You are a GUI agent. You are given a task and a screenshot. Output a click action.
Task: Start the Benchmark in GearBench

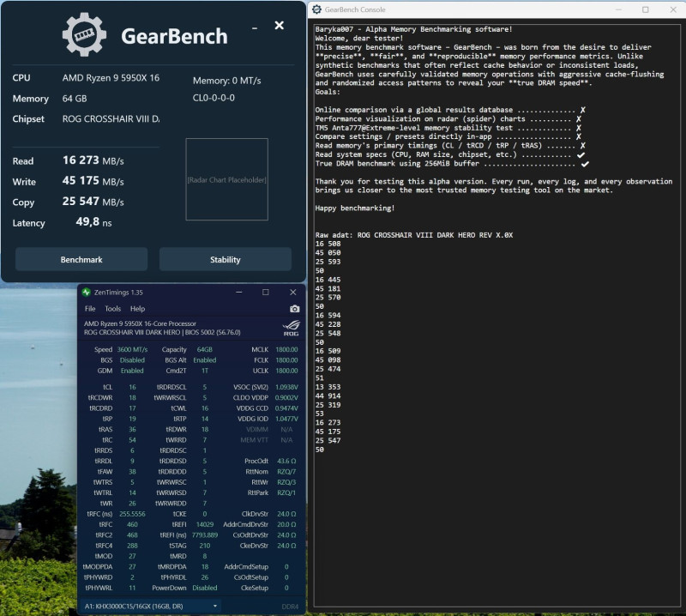[81, 259]
